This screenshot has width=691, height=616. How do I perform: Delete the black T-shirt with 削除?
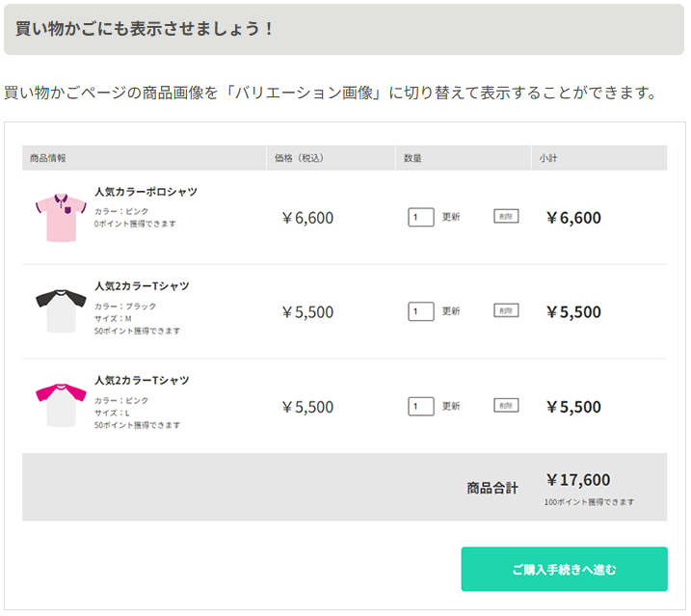(506, 310)
